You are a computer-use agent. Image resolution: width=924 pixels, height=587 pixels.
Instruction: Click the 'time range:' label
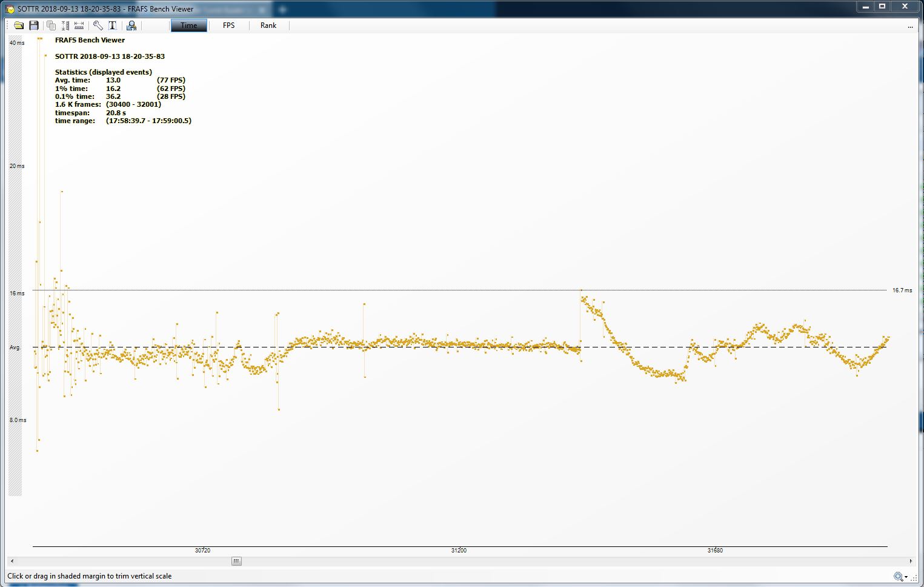point(75,121)
